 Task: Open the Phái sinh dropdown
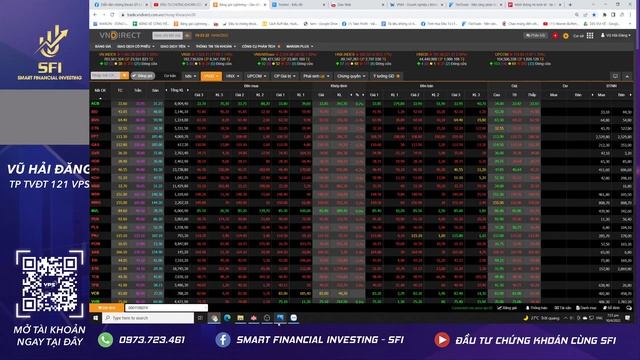click(316, 76)
